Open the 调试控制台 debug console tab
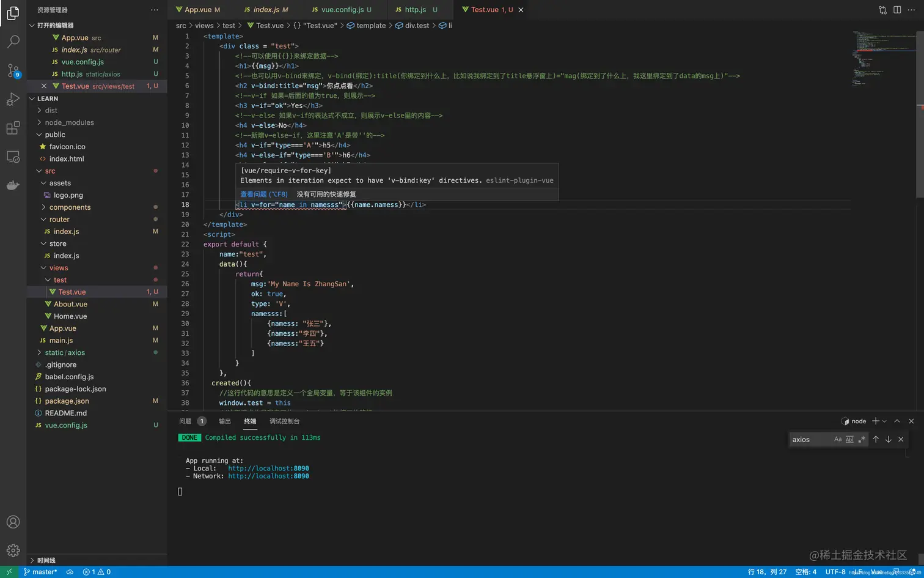 [285, 421]
